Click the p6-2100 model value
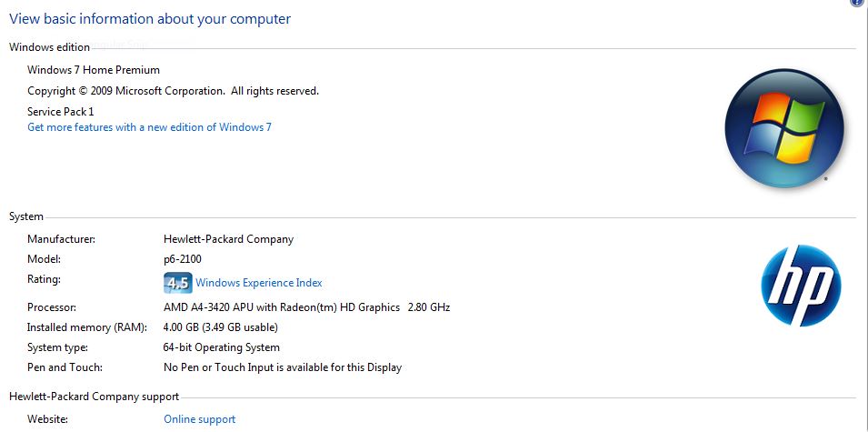This screenshot has height=432, width=868. pos(183,259)
